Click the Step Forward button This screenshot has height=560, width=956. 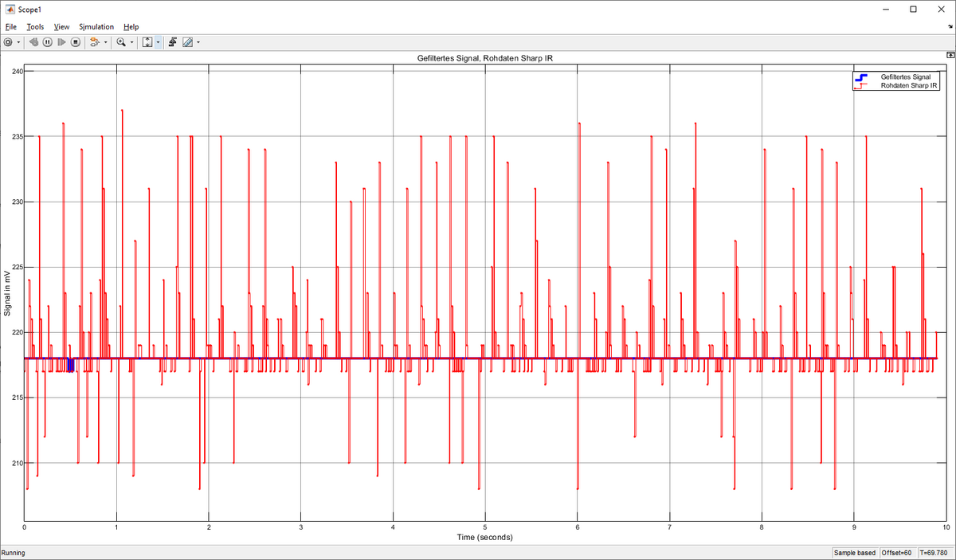[x=61, y=42]
